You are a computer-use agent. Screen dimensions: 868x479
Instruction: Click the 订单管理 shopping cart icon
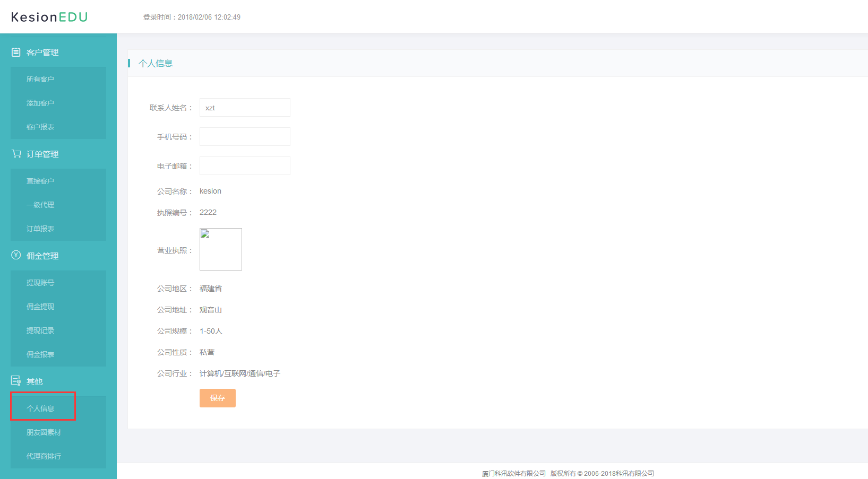click(16, 153)
